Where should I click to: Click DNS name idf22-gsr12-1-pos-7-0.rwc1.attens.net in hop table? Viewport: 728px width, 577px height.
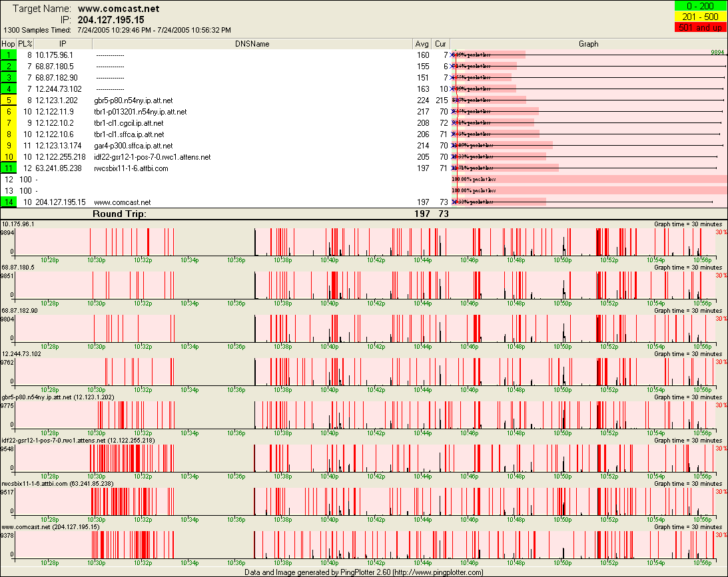(153, 157)
